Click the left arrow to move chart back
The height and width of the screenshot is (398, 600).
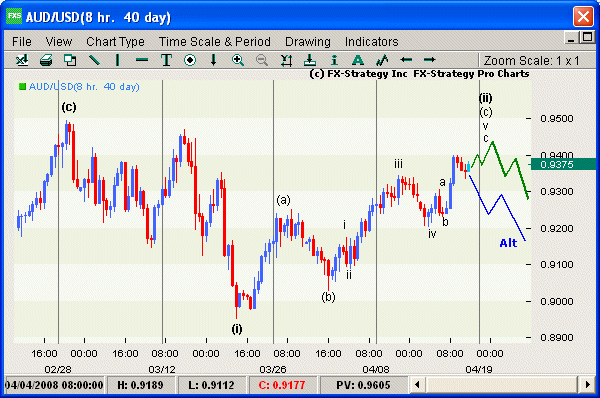click(x=406, y=60)
